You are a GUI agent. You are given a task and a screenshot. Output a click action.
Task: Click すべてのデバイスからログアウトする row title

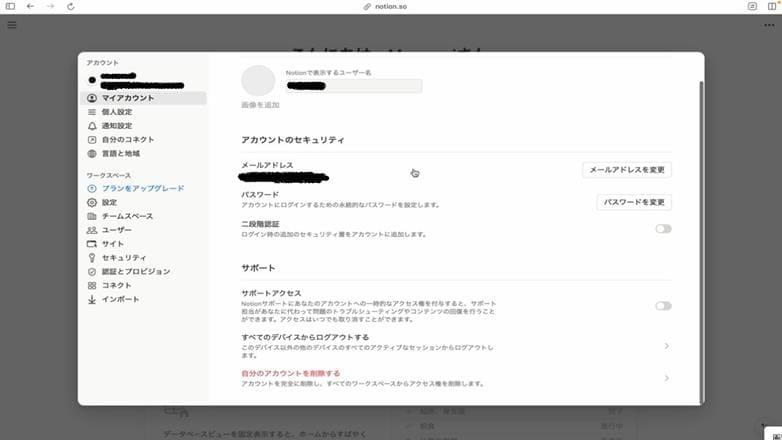(x=305, y=337)
